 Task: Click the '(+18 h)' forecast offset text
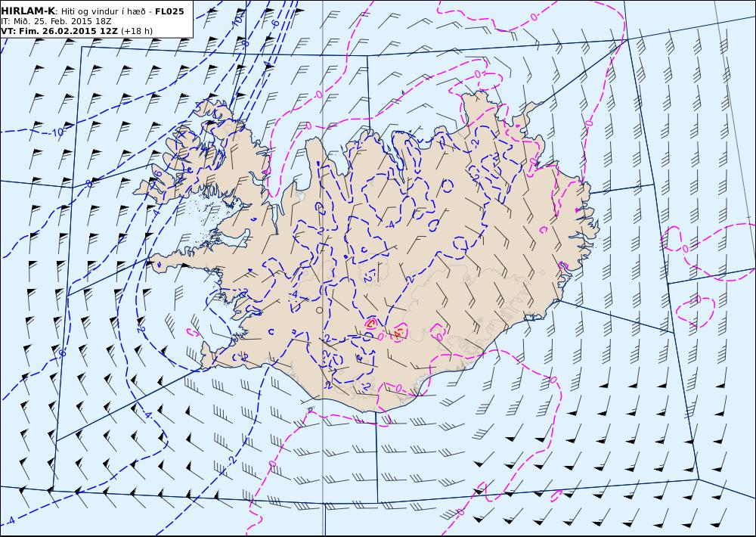click(137, 31)
